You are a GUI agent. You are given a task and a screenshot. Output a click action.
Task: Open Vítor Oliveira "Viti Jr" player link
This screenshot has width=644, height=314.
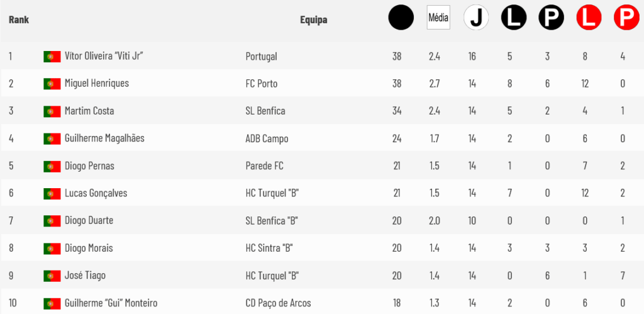tap(104, 56)
